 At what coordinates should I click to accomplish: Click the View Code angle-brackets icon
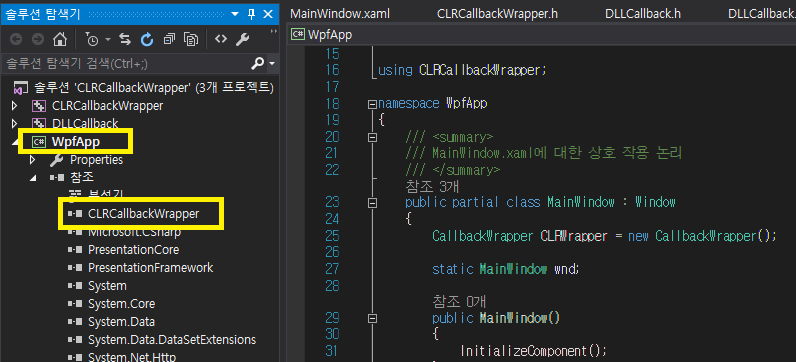(221, 39)
